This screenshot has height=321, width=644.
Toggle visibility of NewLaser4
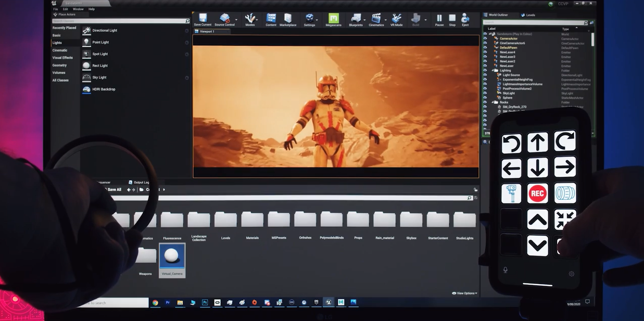485,53
